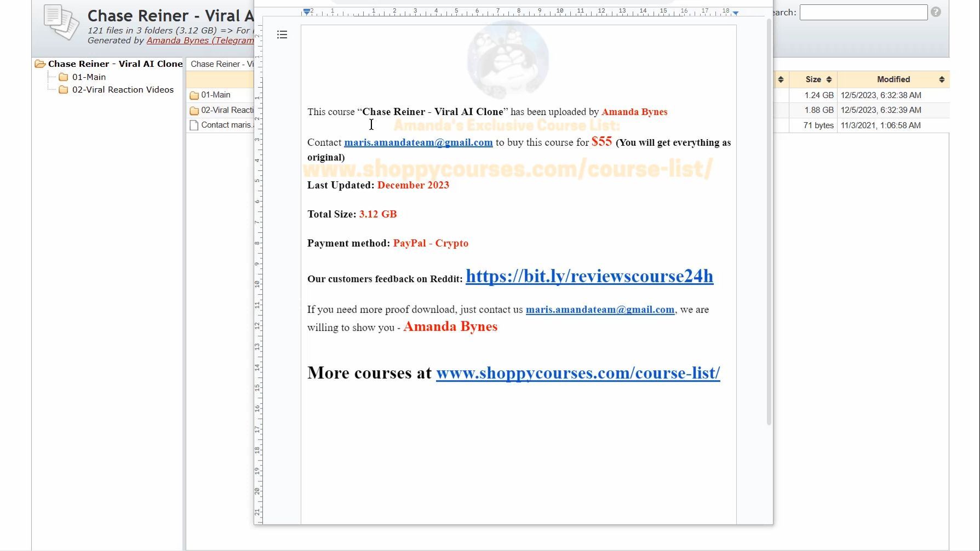This screenshot has width=980, height=551.
Task: Open the shoppycourses course-list link
Action: [x=578, y=373]
